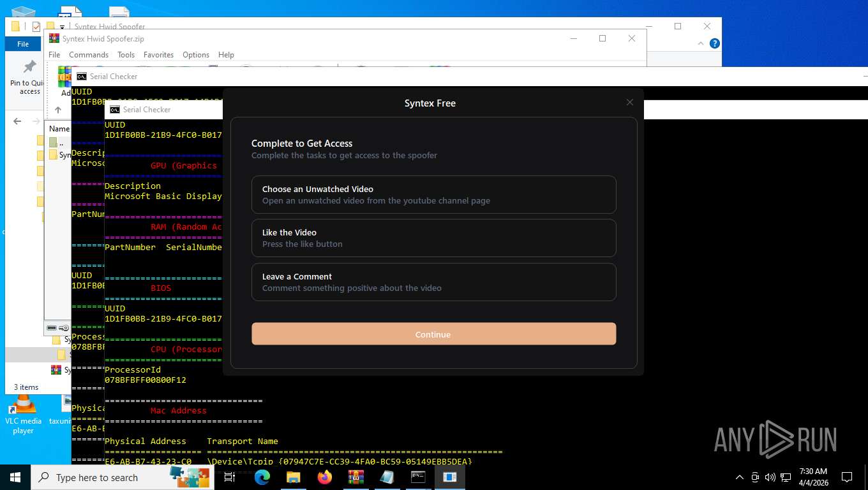868x490 pixels.
Task: Select the Like the Video task
Action: 434,238
